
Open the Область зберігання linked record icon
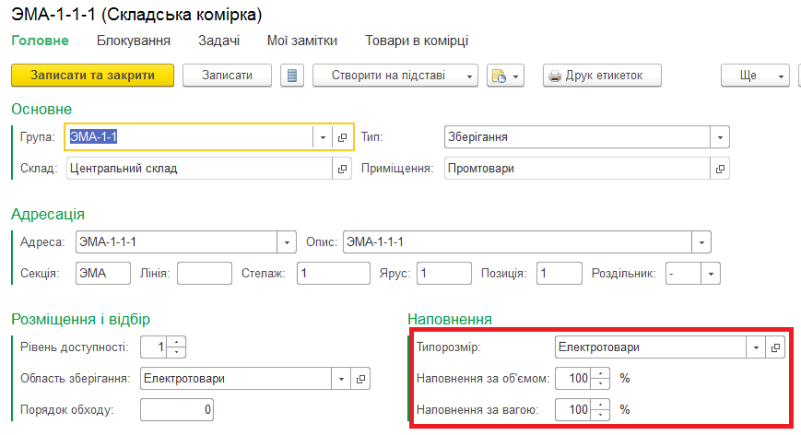point(361,379)
